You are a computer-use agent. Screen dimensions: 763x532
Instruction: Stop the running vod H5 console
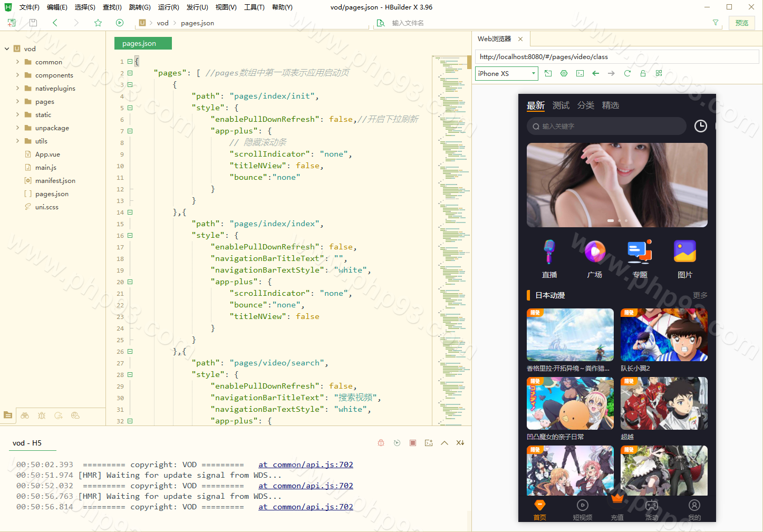pos(413,443)
